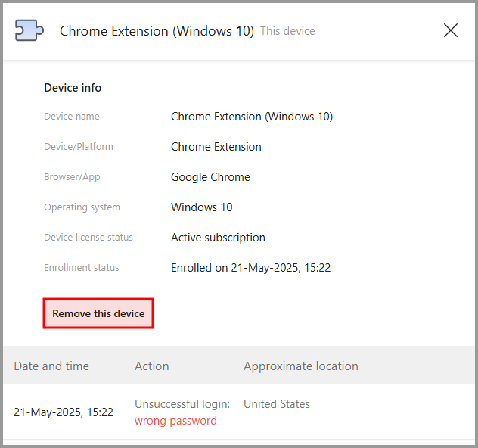Viewport: 478px width, 448px height.
Task: Click the Google Chrome browser value
Action: (x=210, y=177)
